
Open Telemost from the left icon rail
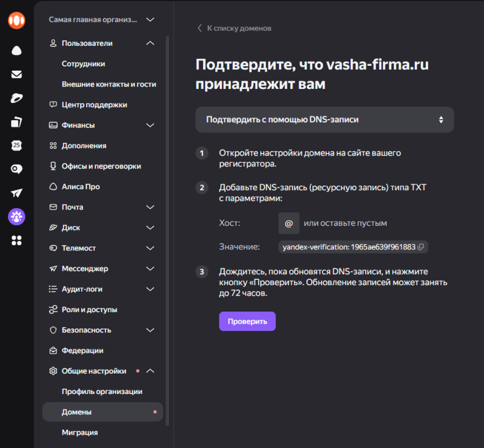(x=16, y=169)
